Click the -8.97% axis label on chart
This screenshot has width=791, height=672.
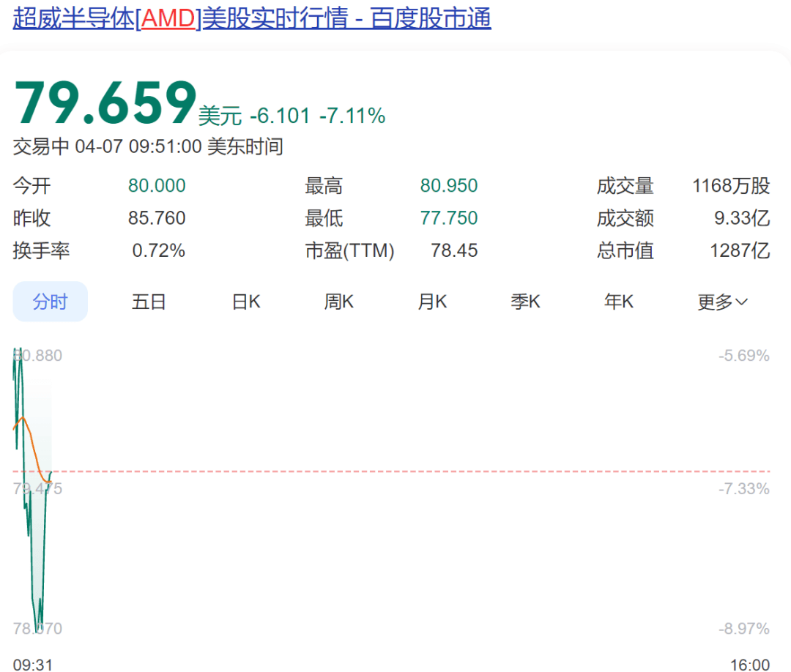click(x=743, y=629)
